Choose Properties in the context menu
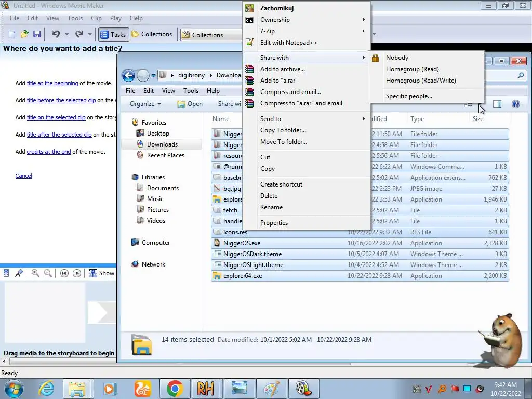Screen dimensions: 532x399 [x=307, y=222]
